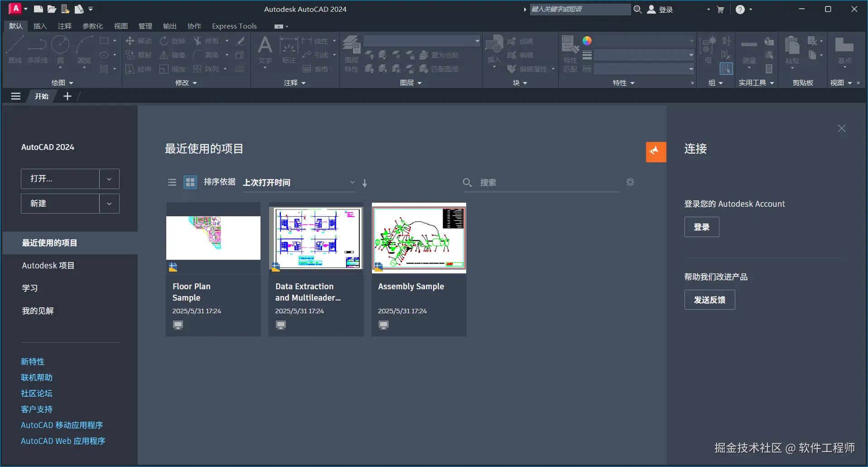Click the 新建 button

pyautogui.click(x=60, y=204)
